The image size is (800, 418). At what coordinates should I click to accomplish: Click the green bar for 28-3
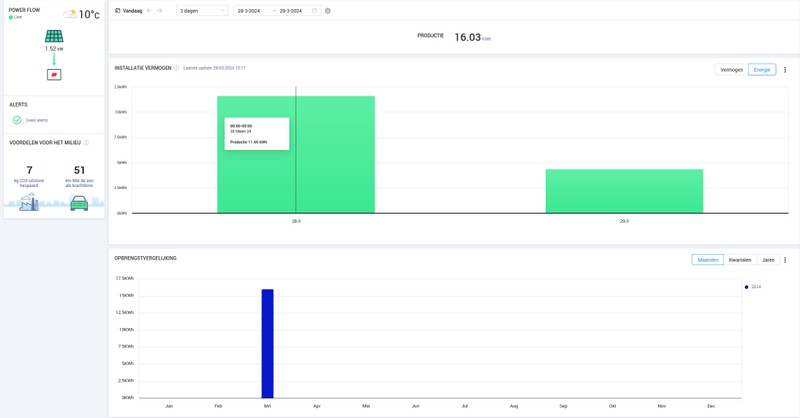tap(296, 155)
